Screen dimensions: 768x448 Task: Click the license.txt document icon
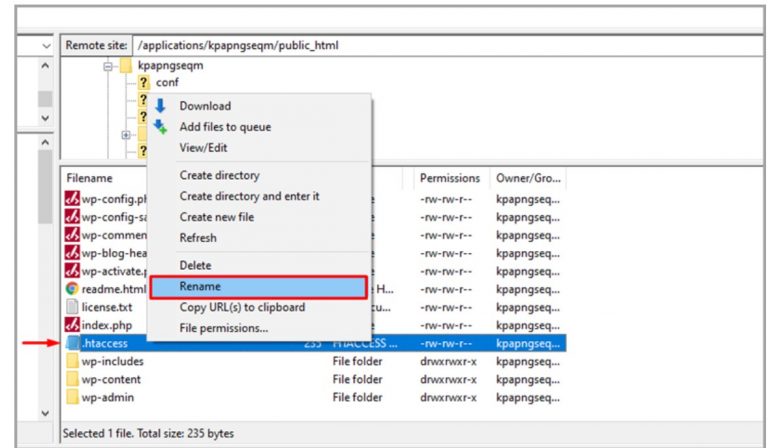pyautogui.click(x=72, y=307)
